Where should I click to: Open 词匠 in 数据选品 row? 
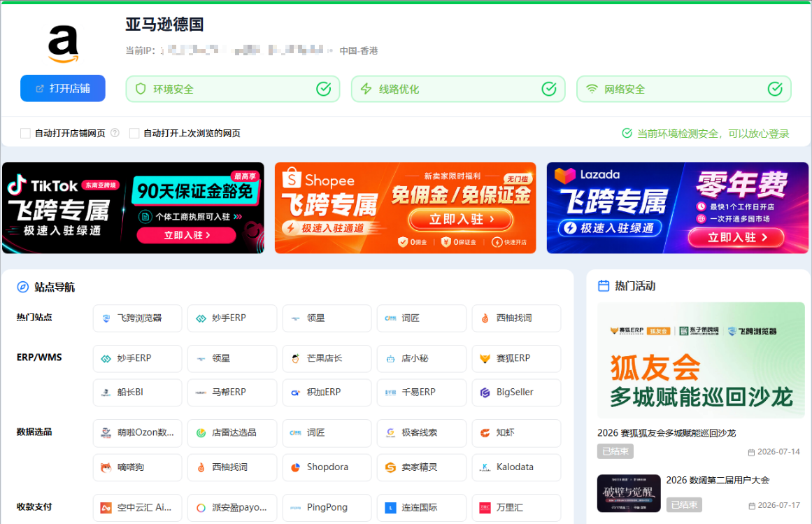pos(327,433)
